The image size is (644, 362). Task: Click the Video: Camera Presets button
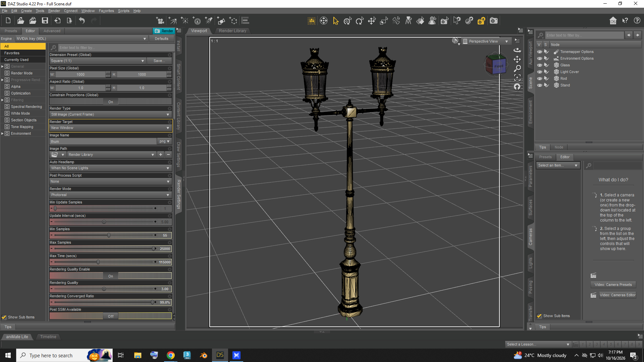coord(613,285)
